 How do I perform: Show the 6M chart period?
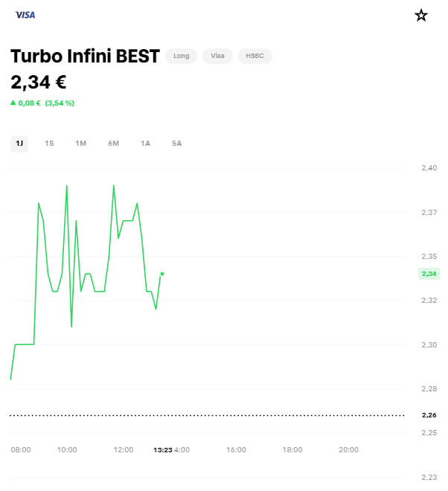[x=113, y=143]
